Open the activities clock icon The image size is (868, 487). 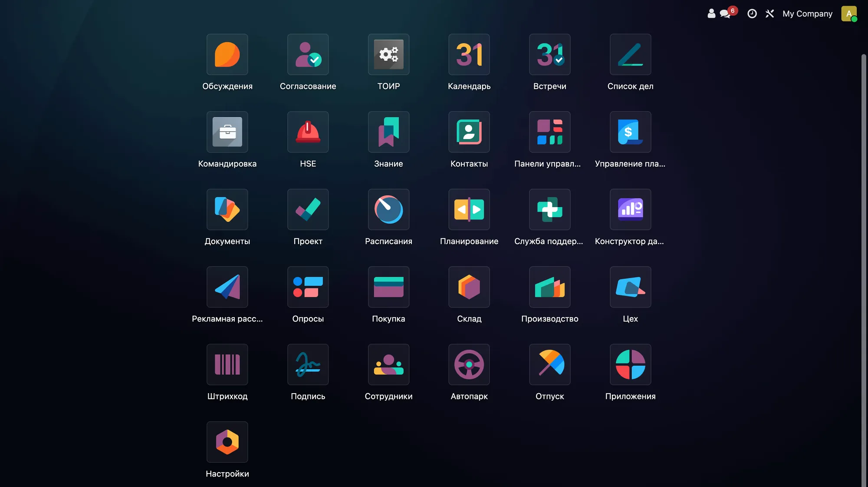point(752,13)
